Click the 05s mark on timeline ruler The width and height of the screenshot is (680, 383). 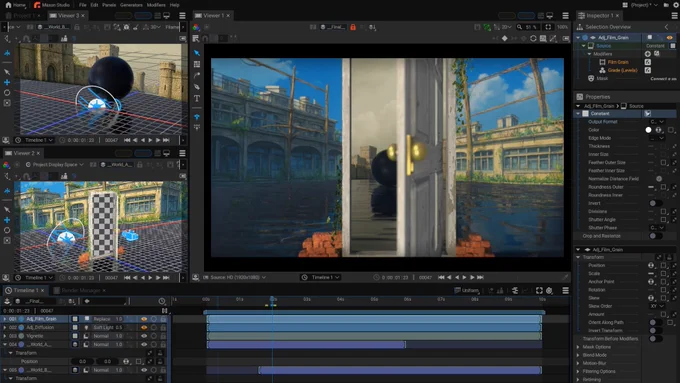coord(374,299)
